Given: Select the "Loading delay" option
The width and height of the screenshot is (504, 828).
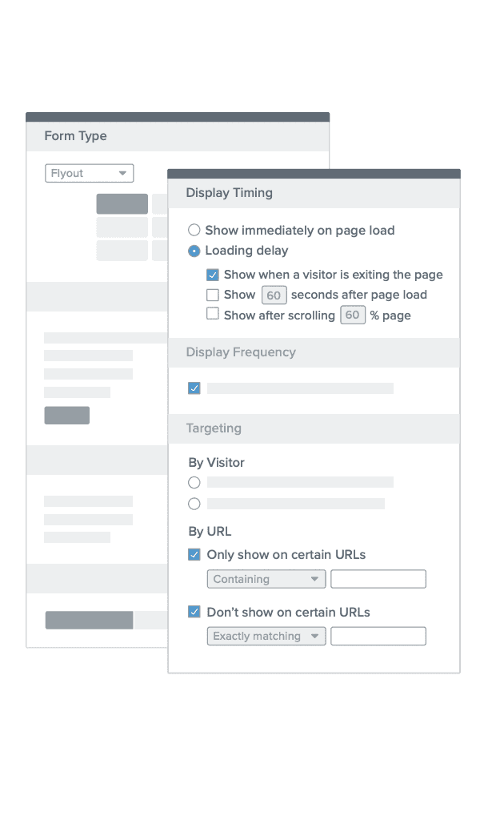Looking at the screenshot, I should pyautogui.click(x=194, y=250).
